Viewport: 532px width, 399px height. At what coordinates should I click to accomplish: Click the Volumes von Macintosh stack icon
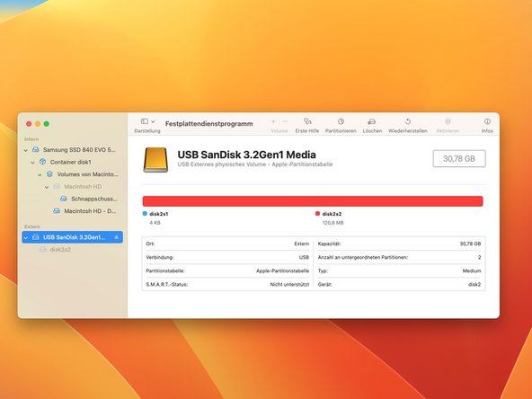pyautogui.click(x=49, y=174)
